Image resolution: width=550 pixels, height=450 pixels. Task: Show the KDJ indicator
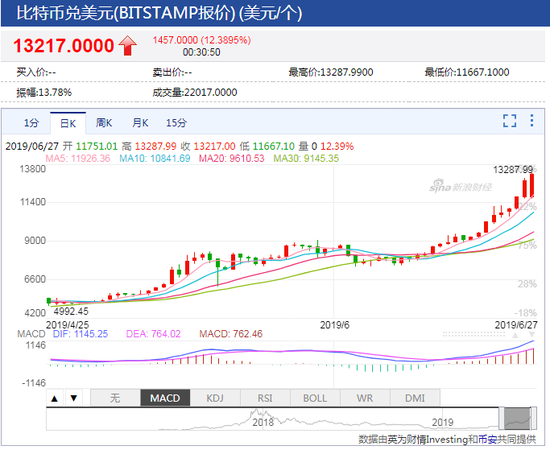[x=215, y=398]
